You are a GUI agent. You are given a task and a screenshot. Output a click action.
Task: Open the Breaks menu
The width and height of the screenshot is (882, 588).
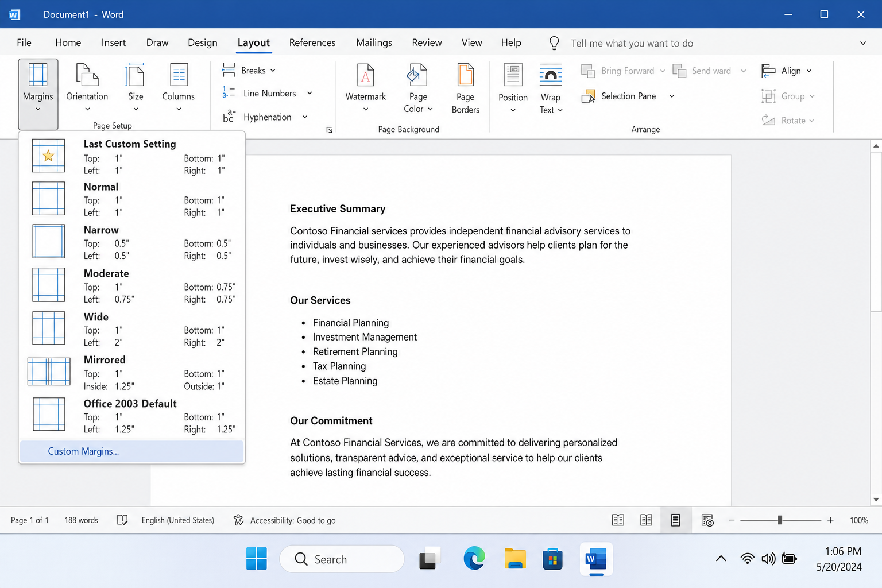[249, 71]
